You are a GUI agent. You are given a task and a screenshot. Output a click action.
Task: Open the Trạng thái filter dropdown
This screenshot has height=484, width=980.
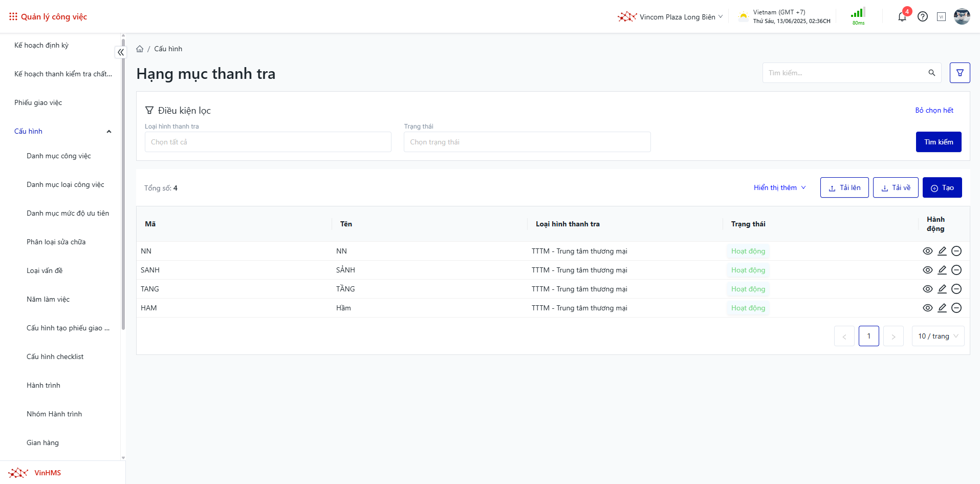tap(527, 142)
